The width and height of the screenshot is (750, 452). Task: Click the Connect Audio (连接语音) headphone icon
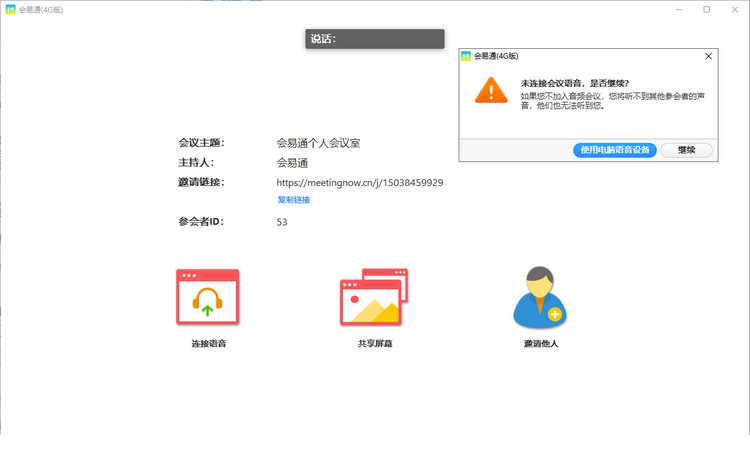coord(208,297)
